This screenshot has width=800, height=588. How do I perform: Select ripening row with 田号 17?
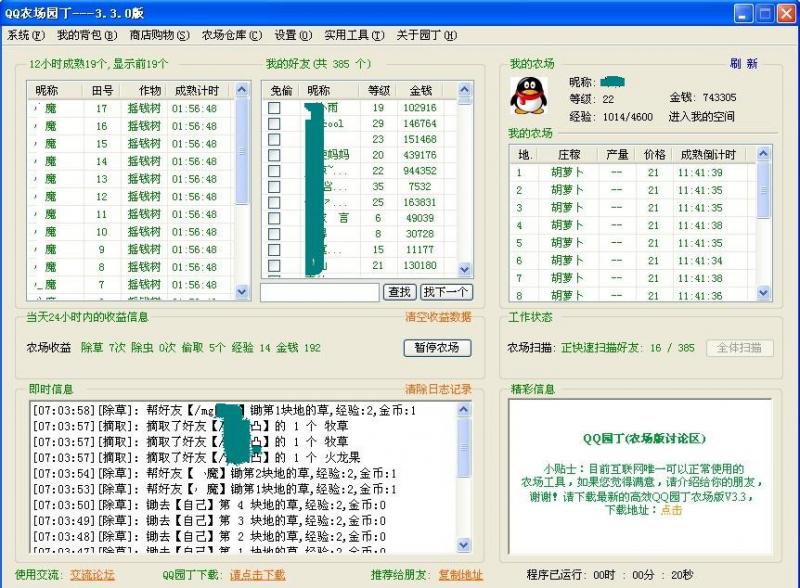coord(132,108)
